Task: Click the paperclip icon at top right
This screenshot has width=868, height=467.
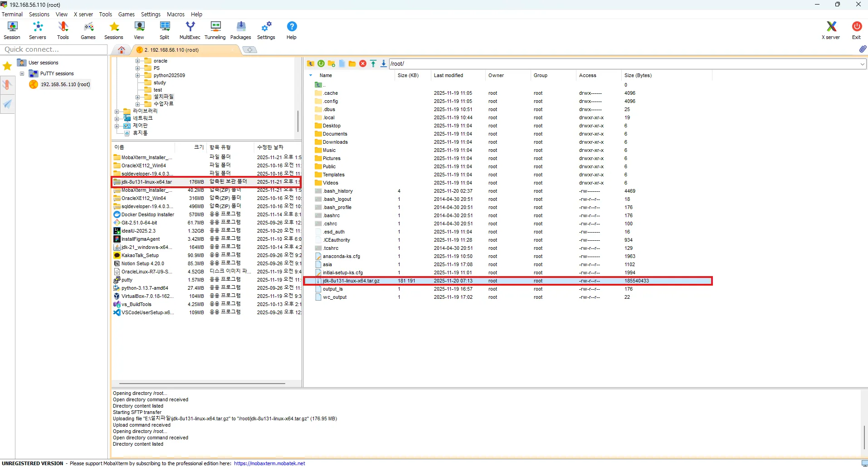Action: click(863, 49)
